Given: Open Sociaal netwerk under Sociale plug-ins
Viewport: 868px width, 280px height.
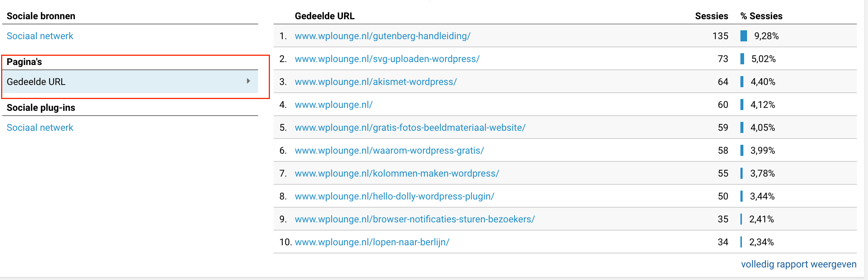Looking at the screenshot, I should (x=40, y=127).
